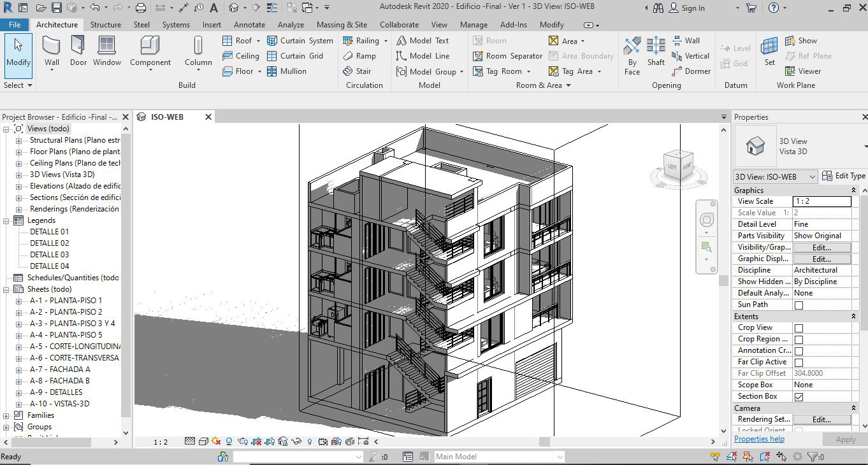868x465 pixels.
Task: Toggle shadows in view control bar
Action: pyautogui.click(x=229, y=441)
